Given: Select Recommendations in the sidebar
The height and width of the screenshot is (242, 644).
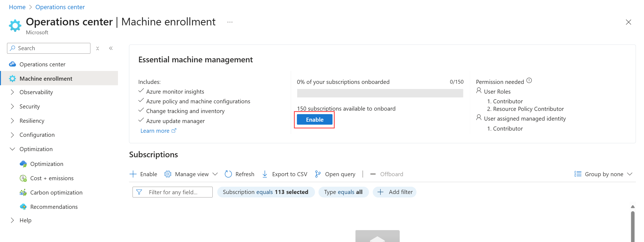Looking at the screenshot, I should coord(54,207).
